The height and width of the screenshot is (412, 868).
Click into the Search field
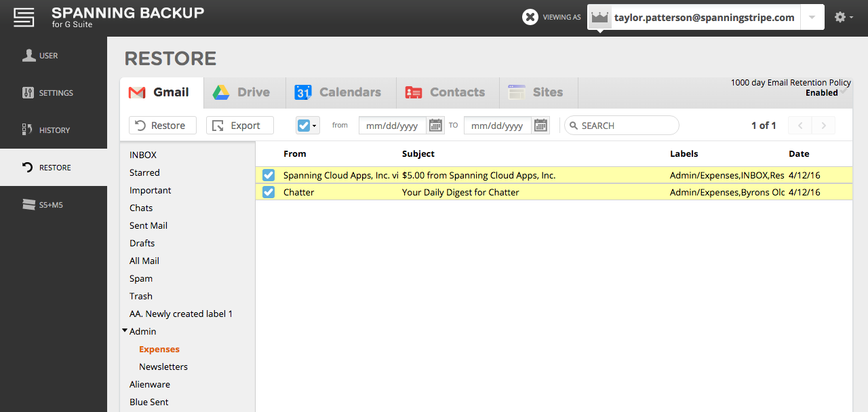625,126
